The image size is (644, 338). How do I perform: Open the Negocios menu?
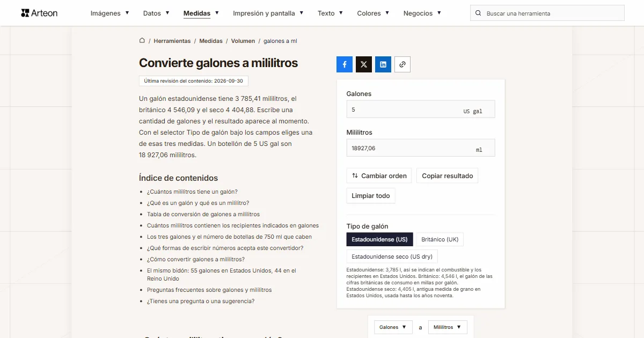422,13
